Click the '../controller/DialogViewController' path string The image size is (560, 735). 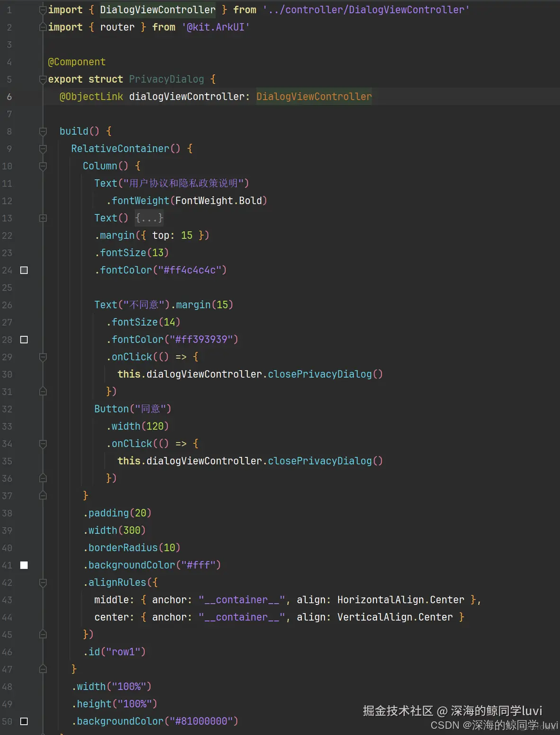coord(366,10)
